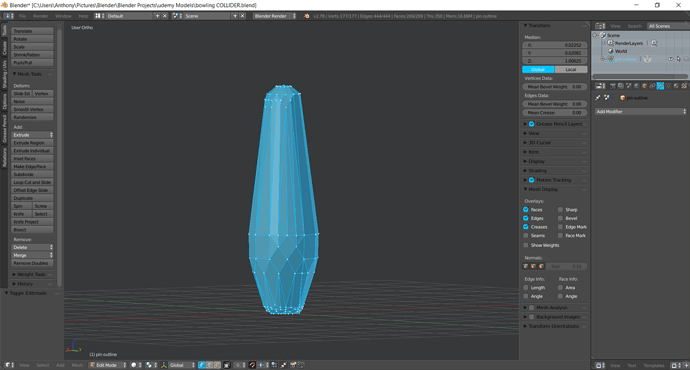The height and width of the screenshot is (370, 690).
Task: Expand pin outline in outliner tree
Action: [602, 59]
